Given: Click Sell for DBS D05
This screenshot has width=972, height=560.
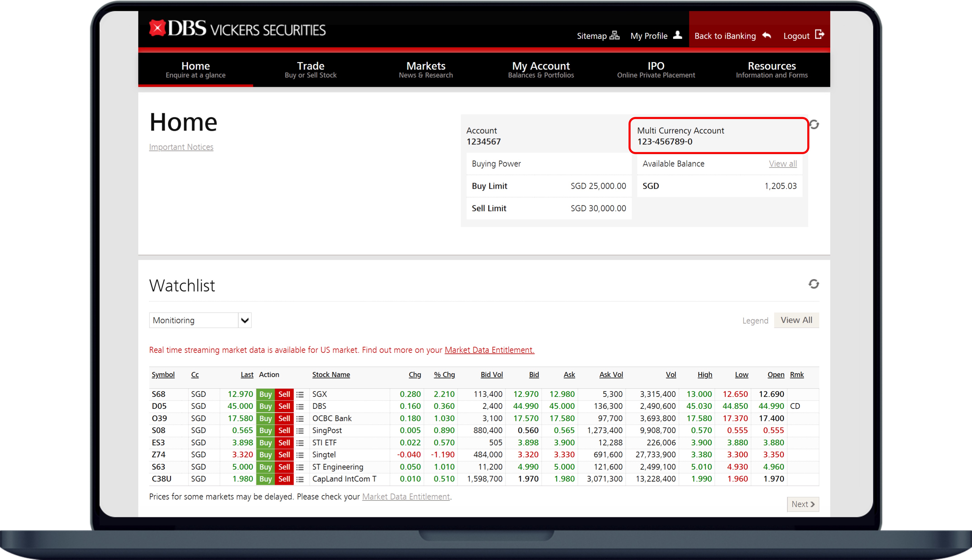Looking at the screenshot, I should point(284,406).
